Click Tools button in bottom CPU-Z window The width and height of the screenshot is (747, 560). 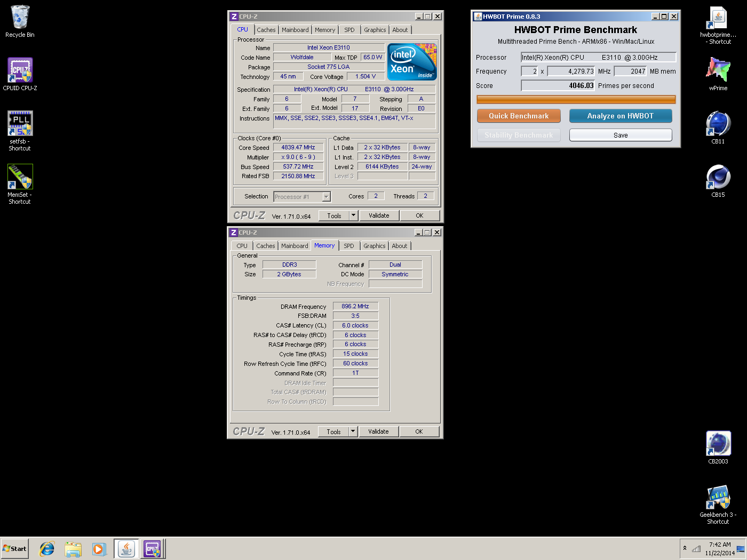click(333, 431)
